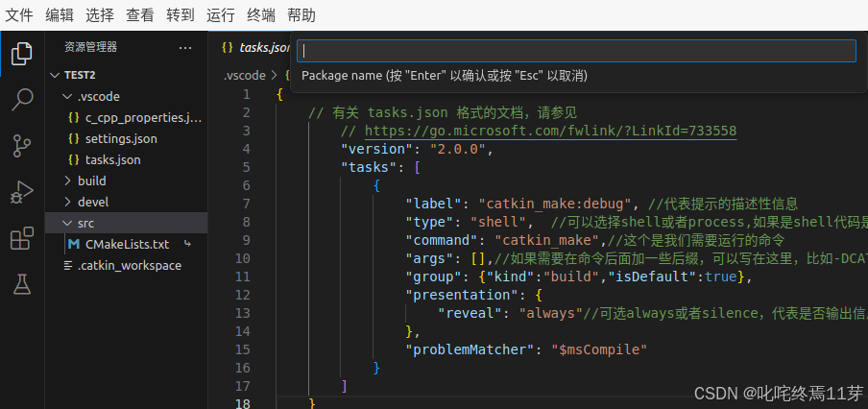Click the JSON braces icon on tasks.json tab

pyautogui.click(x=227, y=48)
